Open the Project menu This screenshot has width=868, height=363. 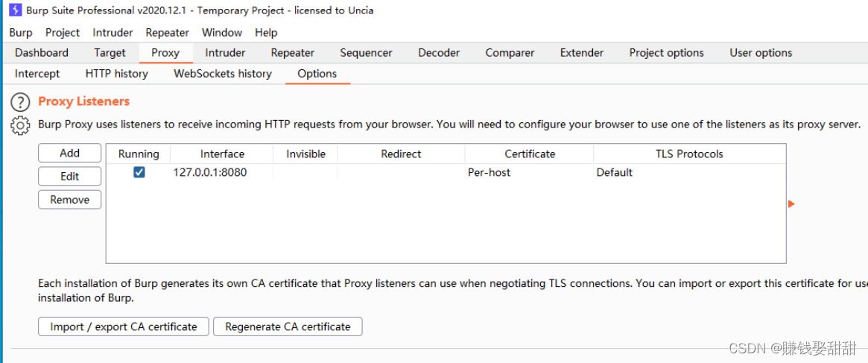click(63, 33)
